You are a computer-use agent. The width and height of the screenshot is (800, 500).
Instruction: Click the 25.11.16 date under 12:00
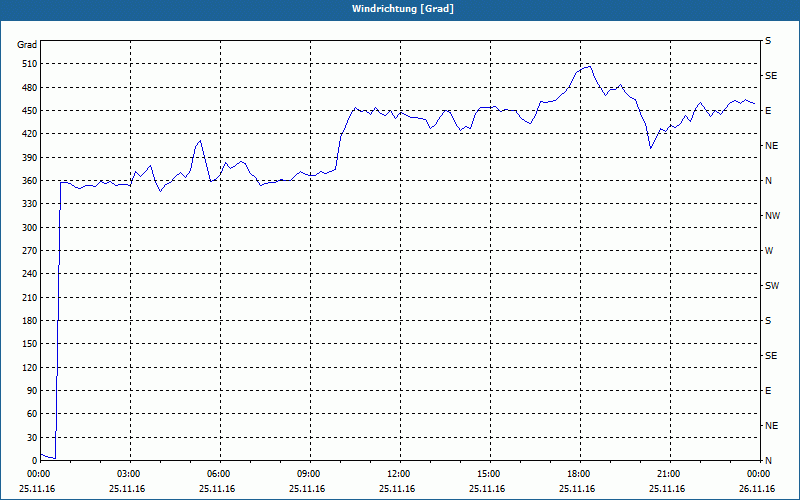tap(396, 489)
